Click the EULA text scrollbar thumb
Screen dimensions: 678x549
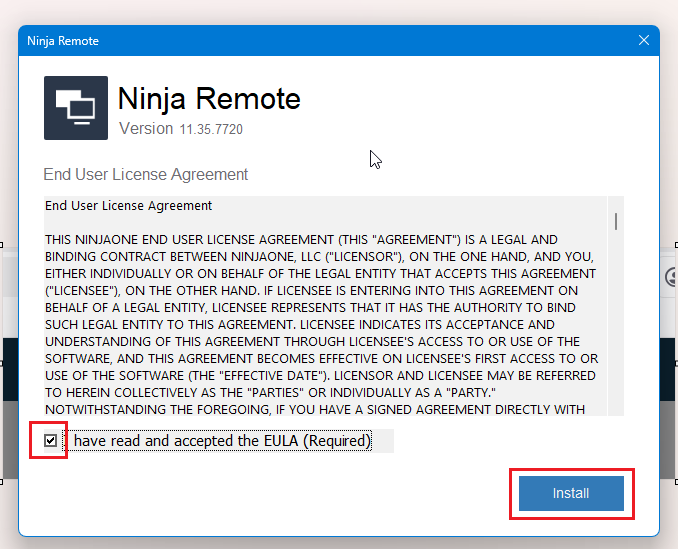click(x=616, y=221)
